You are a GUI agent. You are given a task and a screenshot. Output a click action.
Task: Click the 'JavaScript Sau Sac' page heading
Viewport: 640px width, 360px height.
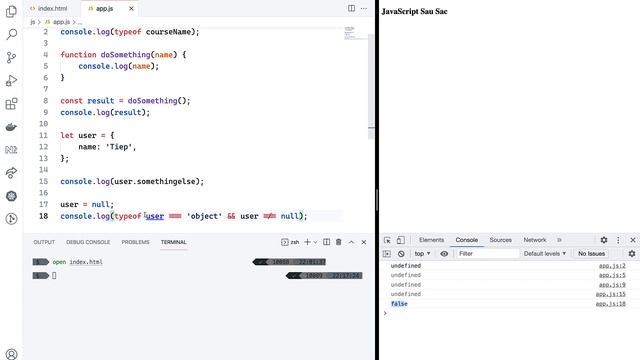[x=414, y=11]
